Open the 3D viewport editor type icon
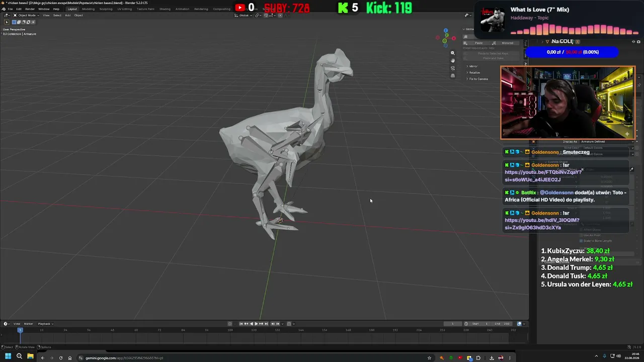Viewport: 644px width, 362px height. coord(6,15)
